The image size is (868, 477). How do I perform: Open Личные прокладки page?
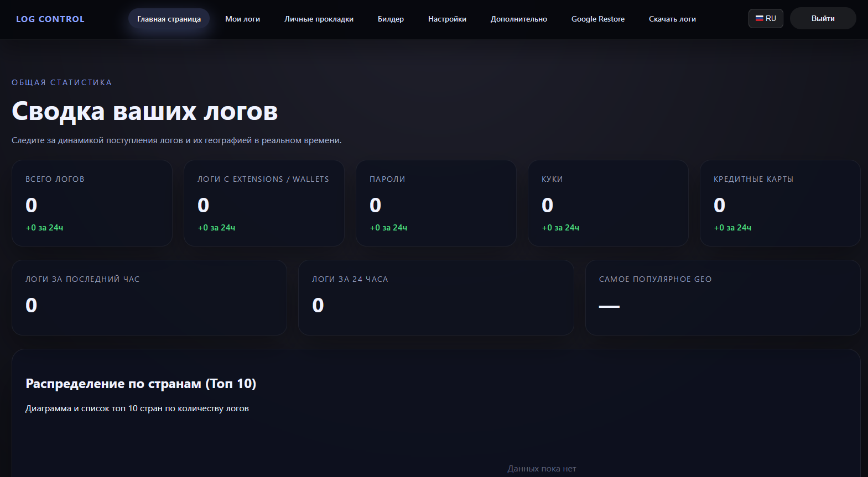pos(319,19)
